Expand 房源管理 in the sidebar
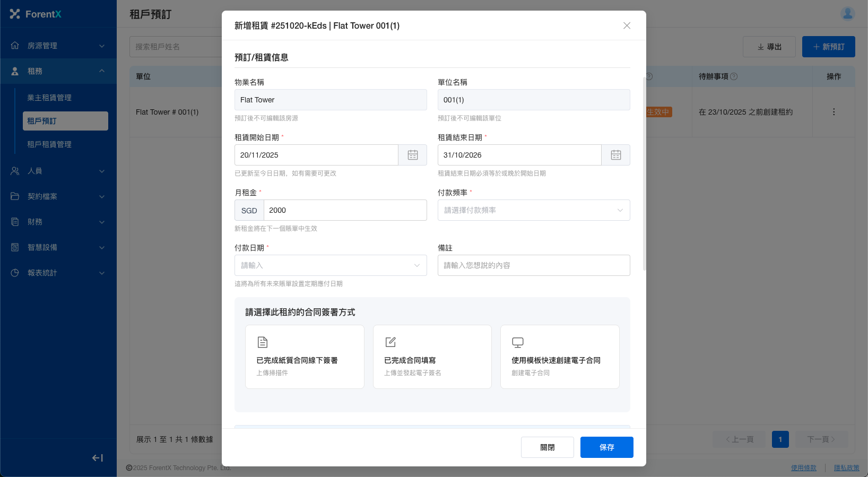Image resolution: width=868 pixels, height=477 pixels. [x=58, y=46]
